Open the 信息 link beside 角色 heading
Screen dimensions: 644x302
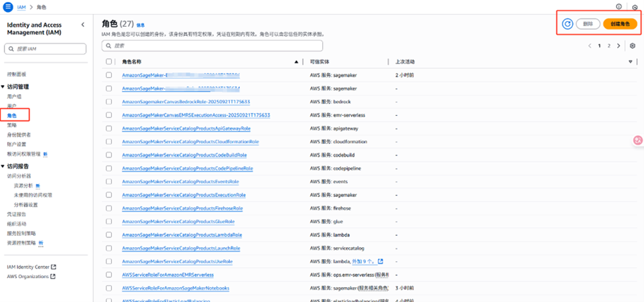141,25
